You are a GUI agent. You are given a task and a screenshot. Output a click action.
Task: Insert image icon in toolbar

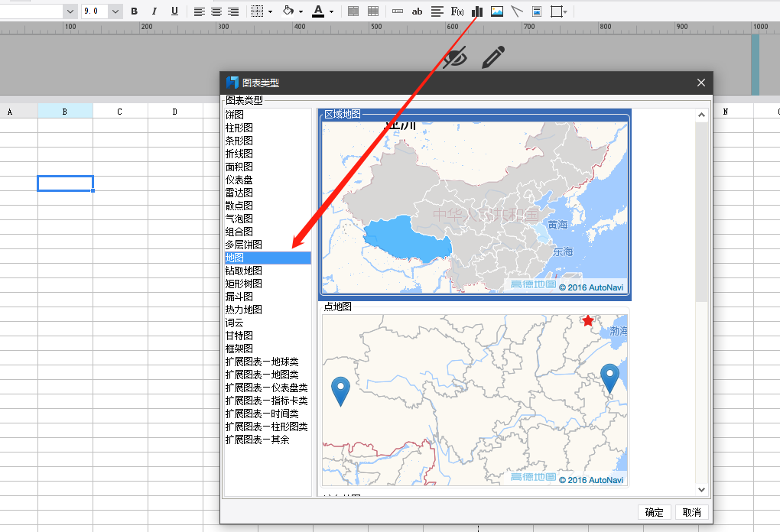(497, 11)
